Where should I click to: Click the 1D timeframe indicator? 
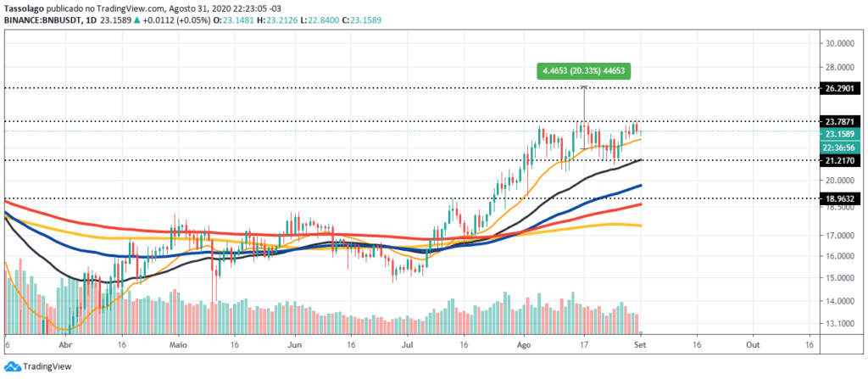coord(86,20)
